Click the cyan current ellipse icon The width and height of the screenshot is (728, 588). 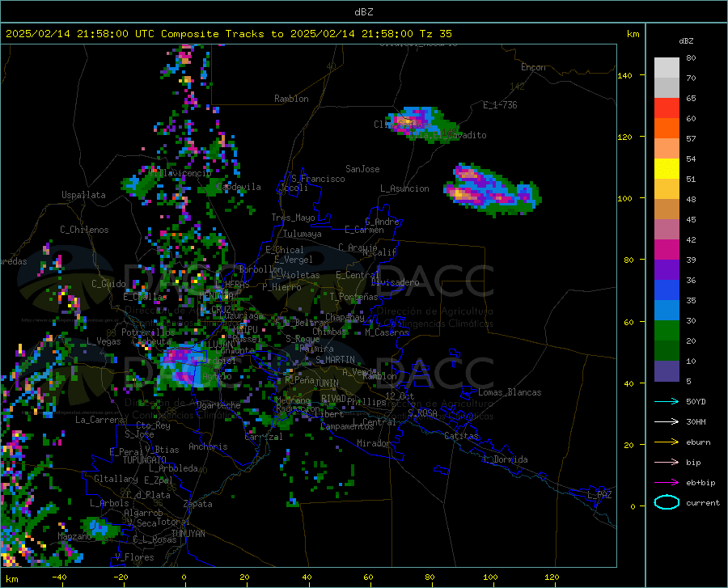click(x=667, y=502)
